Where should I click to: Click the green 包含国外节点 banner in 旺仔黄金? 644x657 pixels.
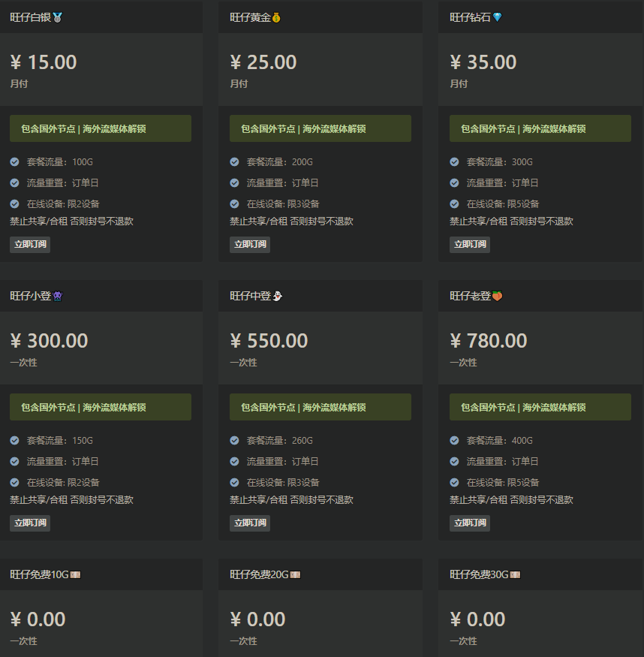pos(320,128)
